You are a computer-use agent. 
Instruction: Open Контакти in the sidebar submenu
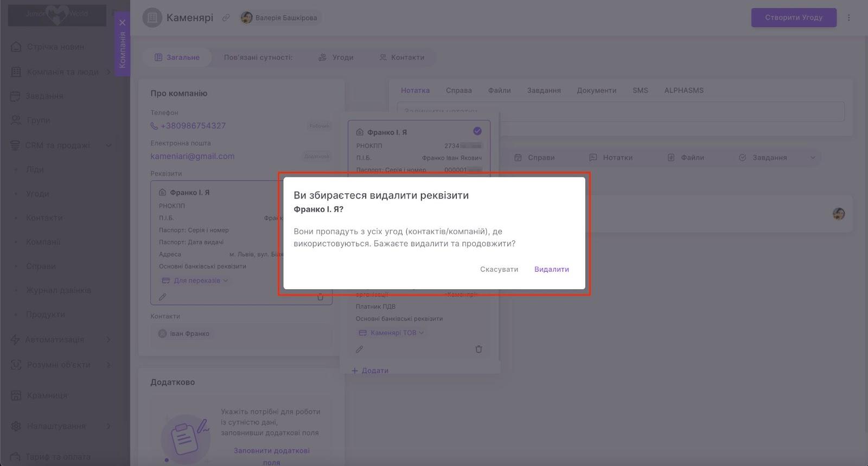pyautogui.click(x=44, y=218)
